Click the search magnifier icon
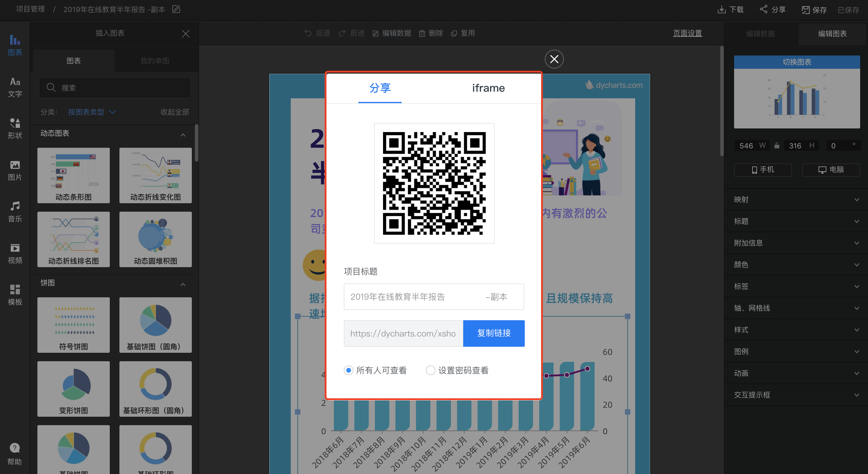This screenshot has height=474, width=868. (51, 87)
